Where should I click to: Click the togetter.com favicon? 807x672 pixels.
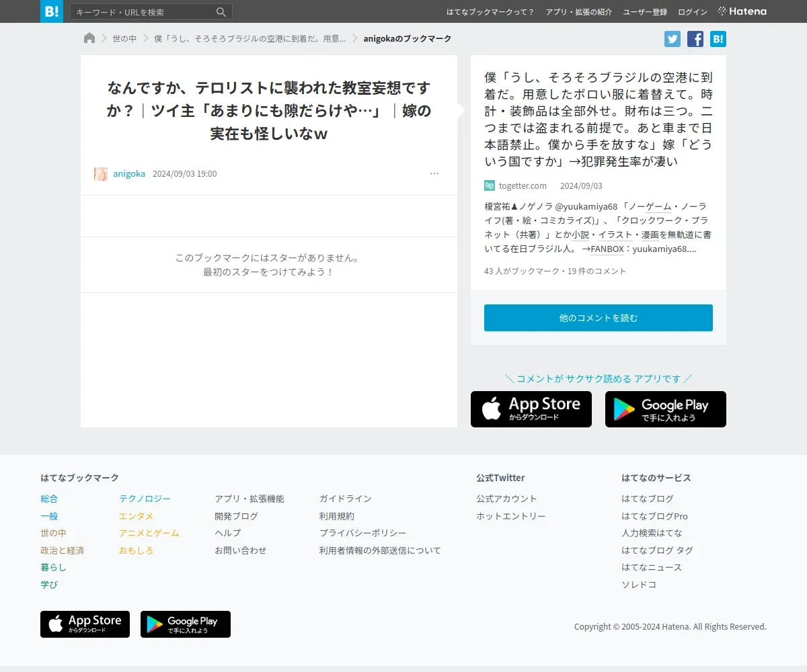(x=490, y=185)
